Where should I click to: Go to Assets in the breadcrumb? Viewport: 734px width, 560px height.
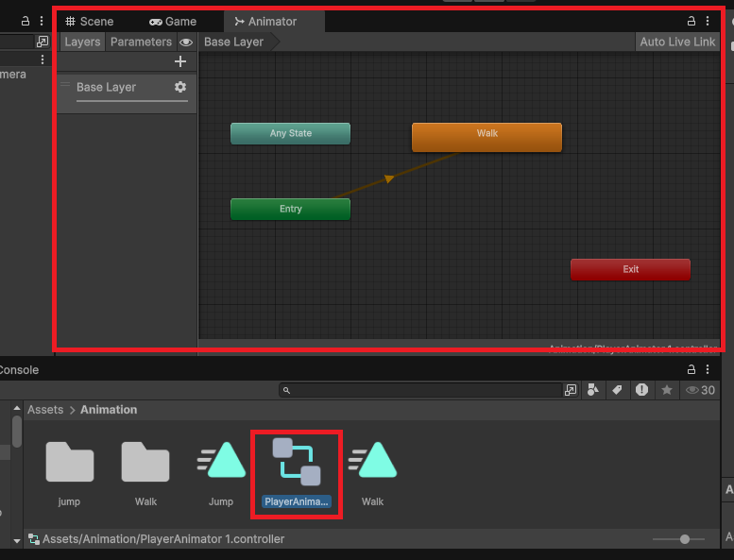coord(45,409)
